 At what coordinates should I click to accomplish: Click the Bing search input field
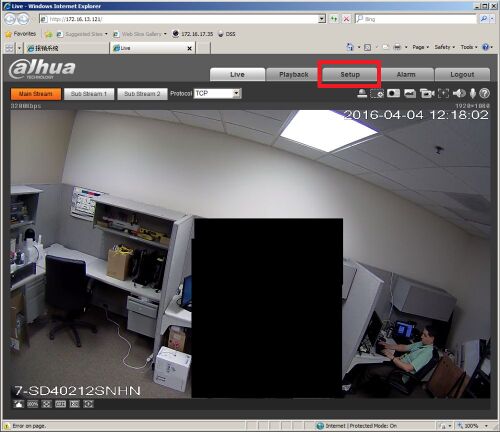pyautogui.click(x=416, y=19)
